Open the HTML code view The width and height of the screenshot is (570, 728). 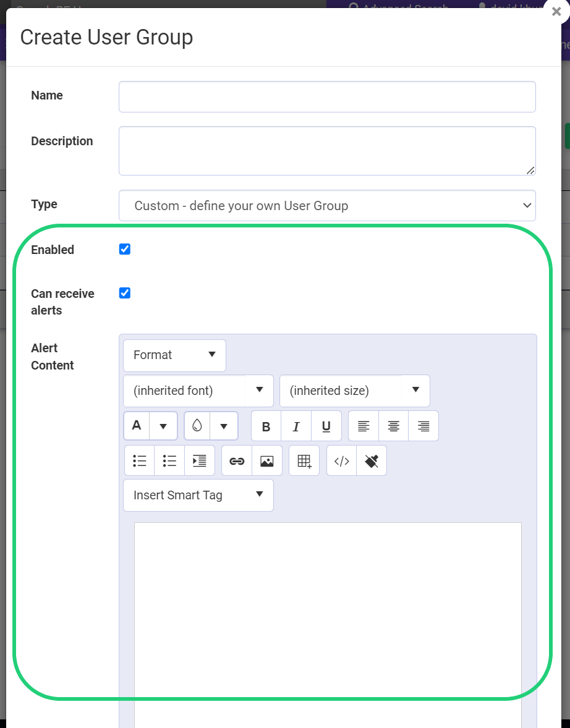click(x=341, y=460)
